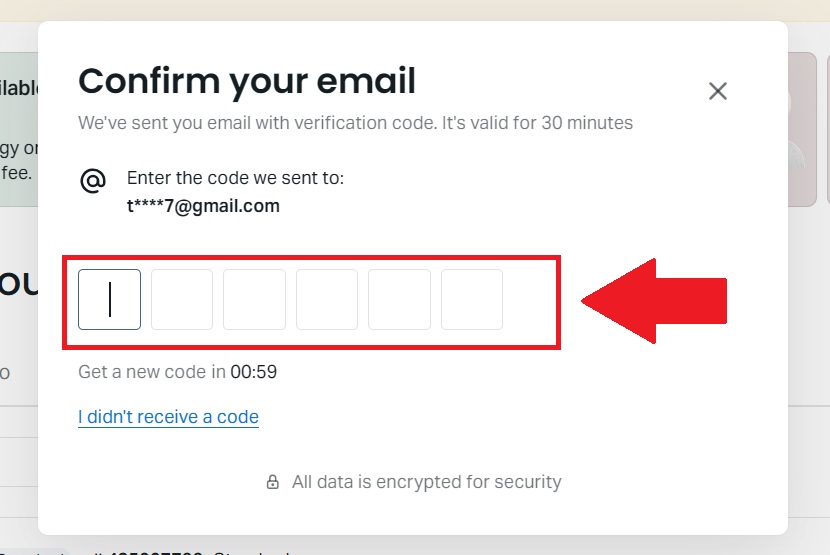This screenshot has width=830, height=555.
Task: Close the Confirm your email dialog
Action: pos(717,91)
